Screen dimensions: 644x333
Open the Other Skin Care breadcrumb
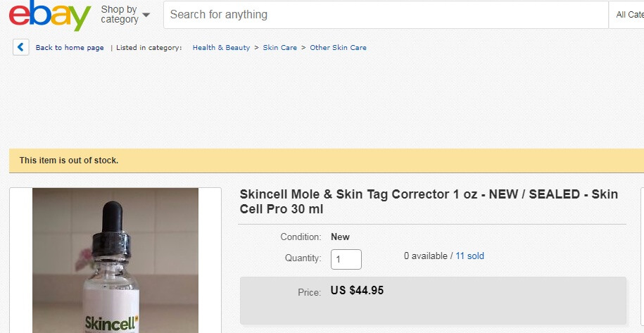click(x=338, y=48)
